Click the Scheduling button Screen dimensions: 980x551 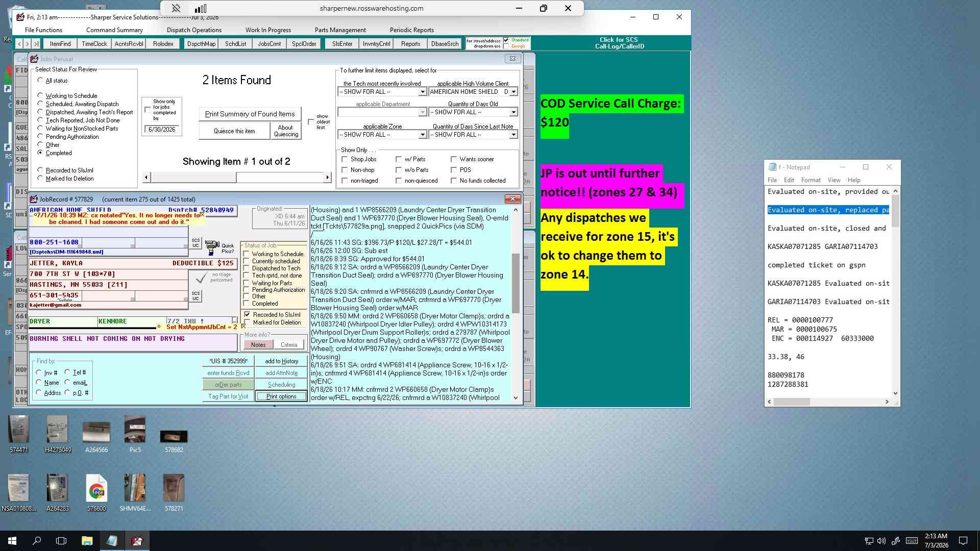coord(281,385)
